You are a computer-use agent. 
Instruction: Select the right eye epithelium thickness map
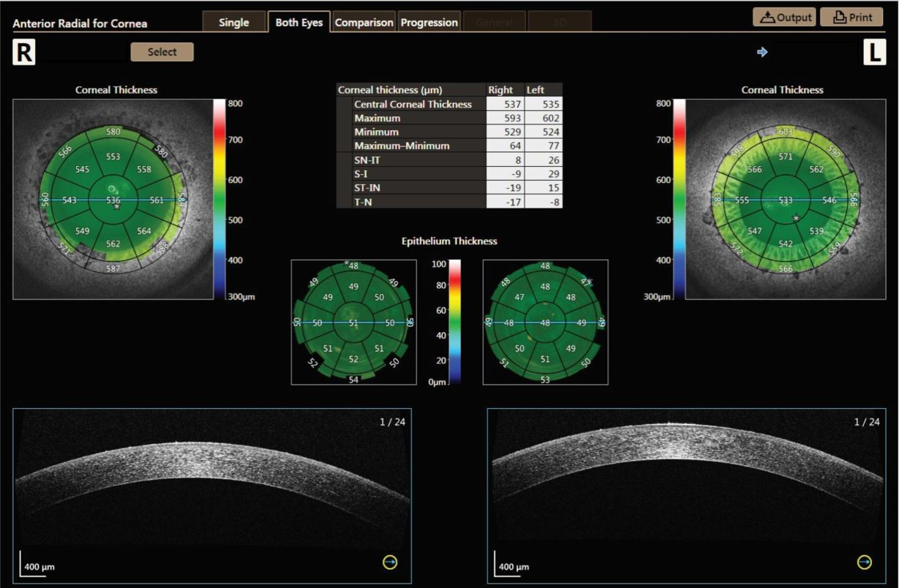tap(354, 322)
